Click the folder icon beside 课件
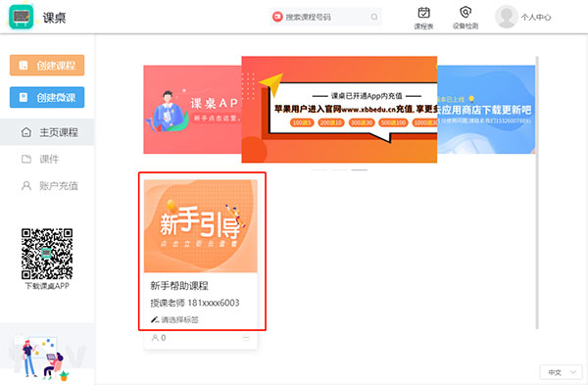The image size is (588, 385). click(x=26, y=159)
